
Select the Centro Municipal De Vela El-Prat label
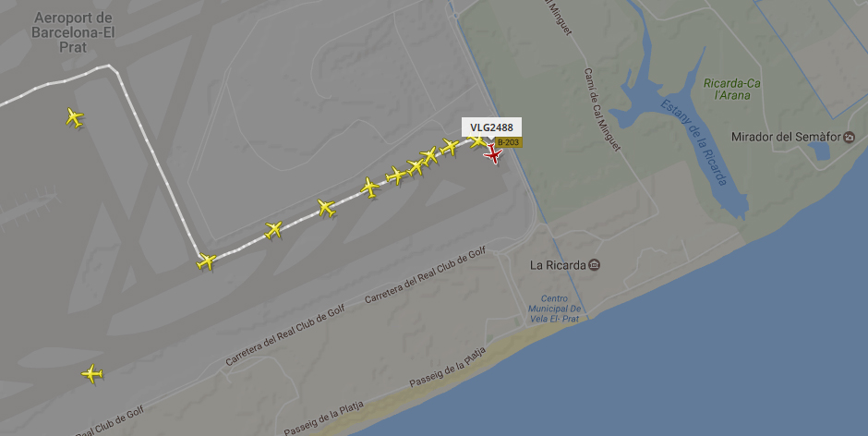pos(553,309)
